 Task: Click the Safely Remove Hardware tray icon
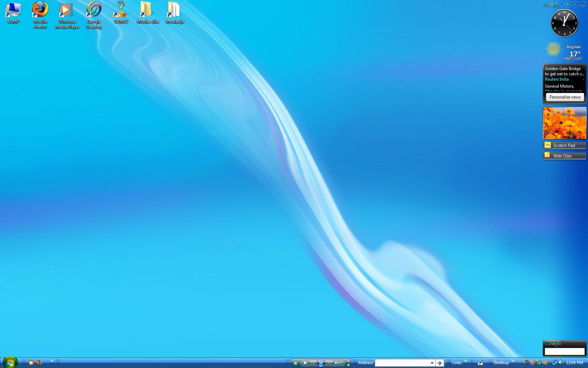coord(539,362)
